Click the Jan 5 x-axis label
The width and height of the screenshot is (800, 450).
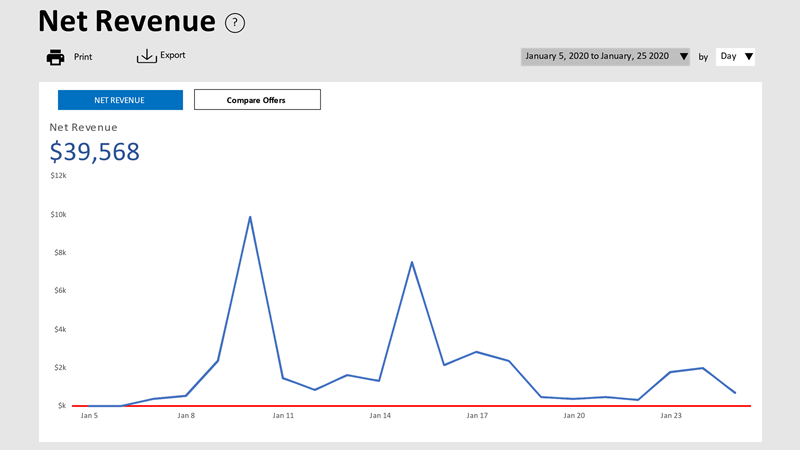coord(90,415)
